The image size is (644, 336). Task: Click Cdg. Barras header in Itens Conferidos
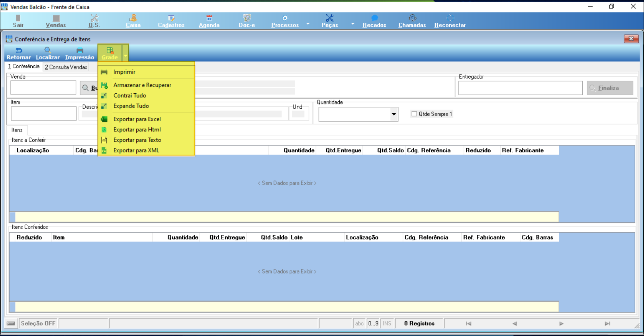(x=539, y=237)
